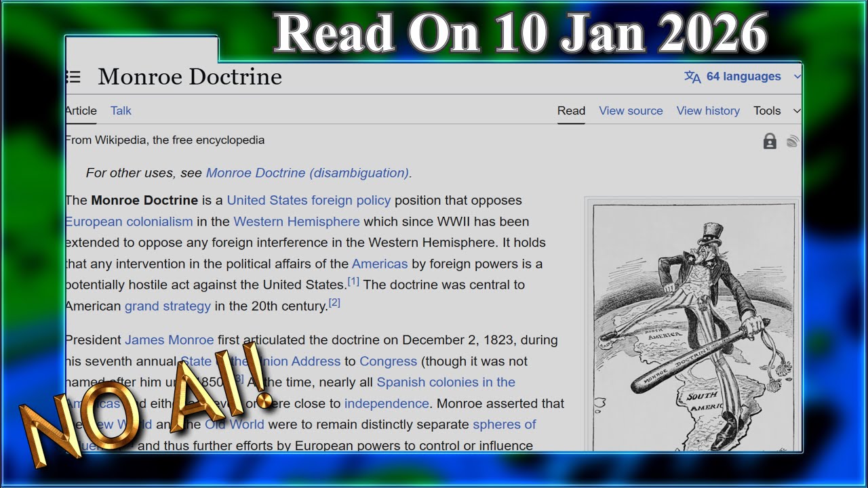Screen dimensions: 868x488
Task: Enlarge the Uncle Sam Monroe Doctrine cartoon
Action: (694, 327)
